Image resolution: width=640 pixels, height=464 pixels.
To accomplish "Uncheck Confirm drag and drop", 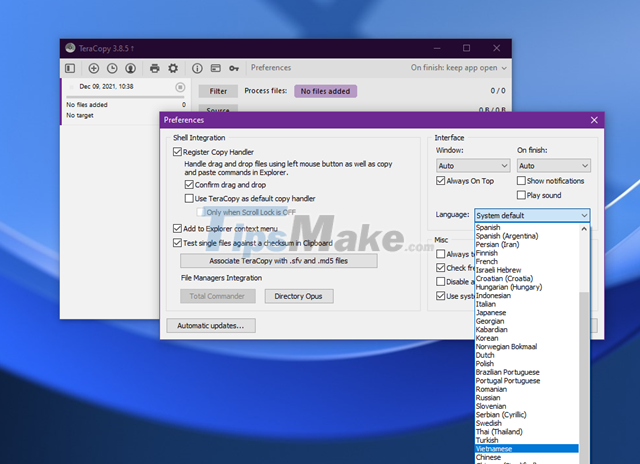I will pyautogui.click(x=189, y=184).
